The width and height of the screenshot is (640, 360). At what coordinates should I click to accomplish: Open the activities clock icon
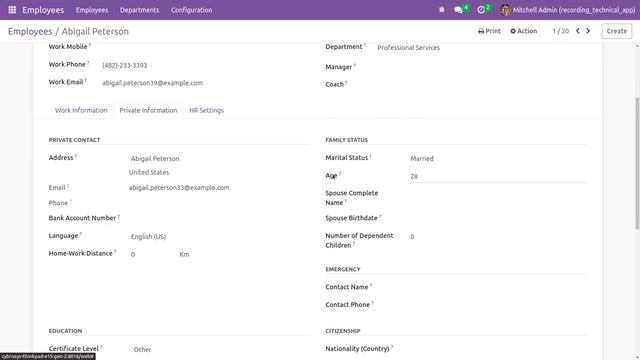point(481,10)
